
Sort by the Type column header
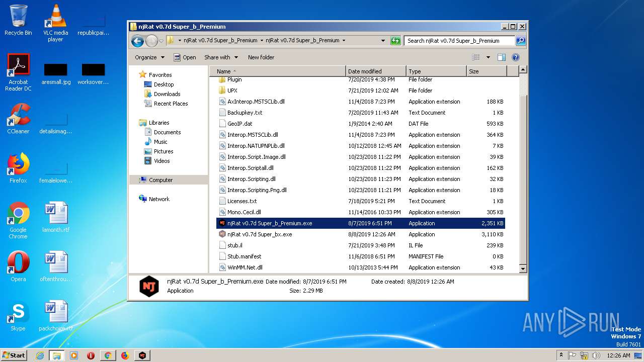[x=436, y=71]
